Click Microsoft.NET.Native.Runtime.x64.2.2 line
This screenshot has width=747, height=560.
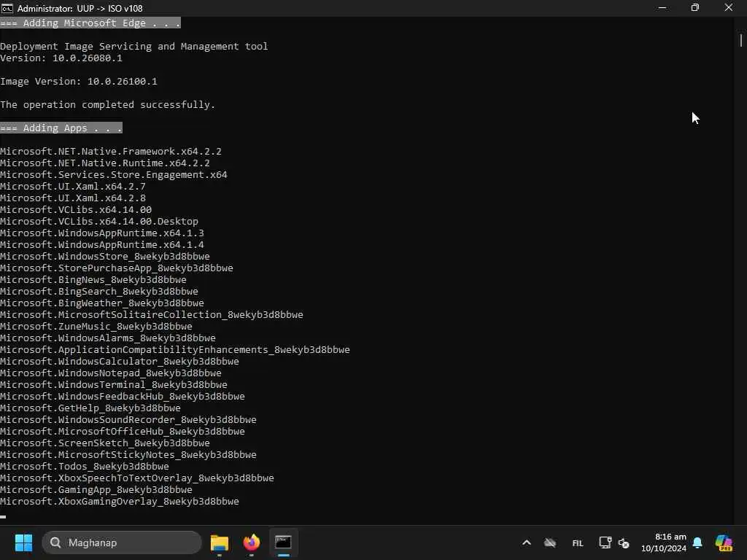click(105, 163)
